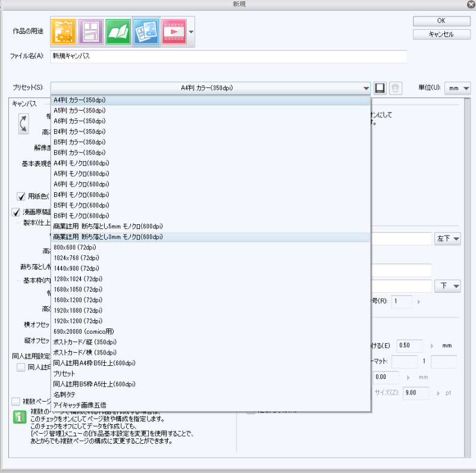Select the Comic work type icon
This screenshot has width=476, height=473.
[90, 32]
